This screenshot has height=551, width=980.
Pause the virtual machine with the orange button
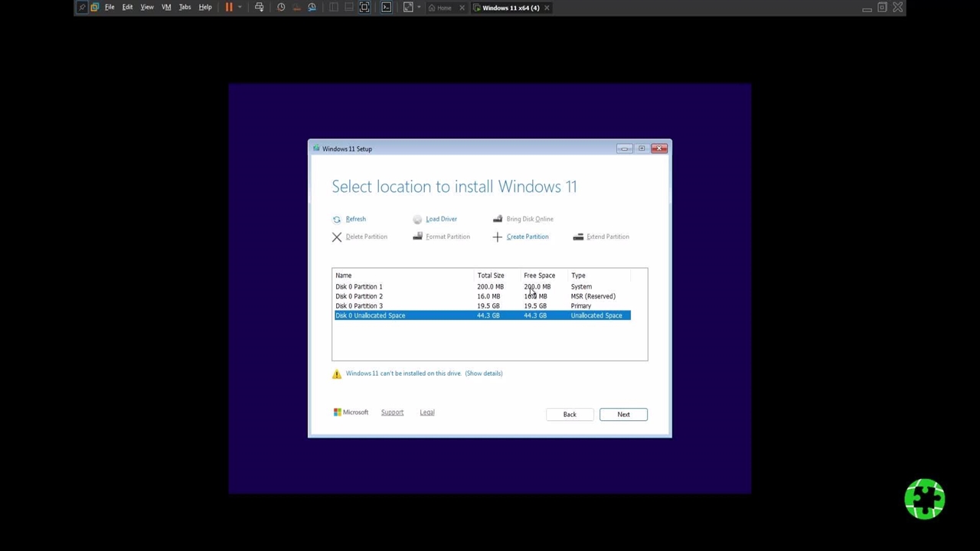[228, 8]
